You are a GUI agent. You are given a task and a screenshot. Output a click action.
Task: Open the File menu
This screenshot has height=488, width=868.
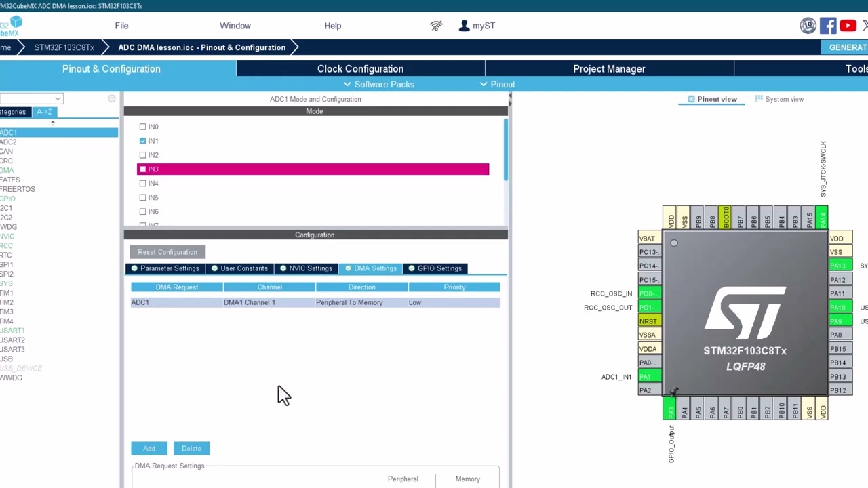point(121,26)
